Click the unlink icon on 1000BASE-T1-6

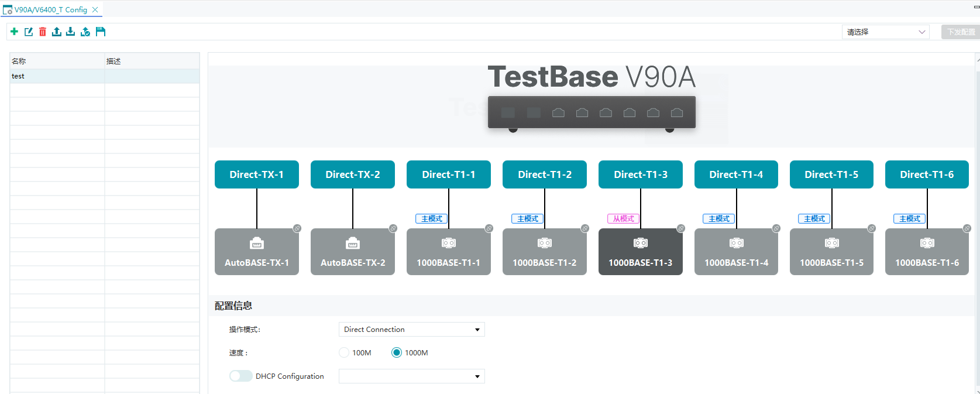[967, 228]
